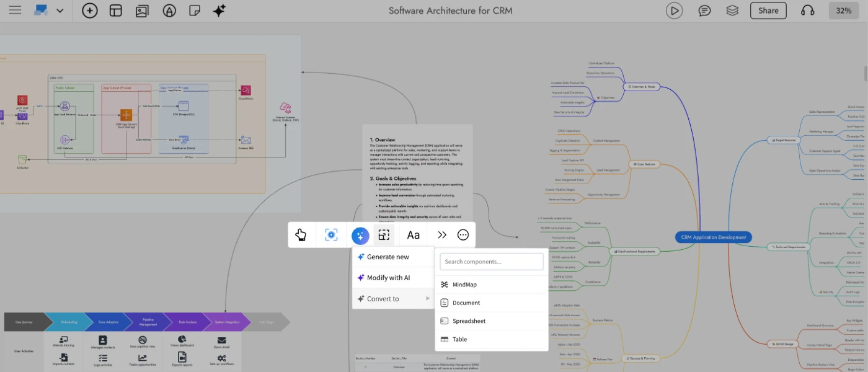Open the hamburger main menu
Screen dimensions: 868x372
point(15,11)
